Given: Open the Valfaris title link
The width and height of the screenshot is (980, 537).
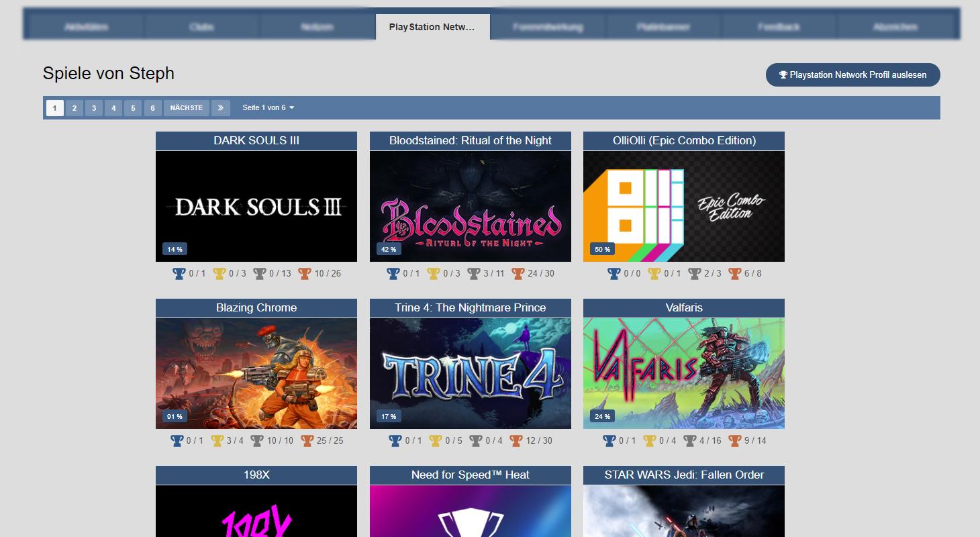Looking at the screenshot, I should tap(684, 307).
